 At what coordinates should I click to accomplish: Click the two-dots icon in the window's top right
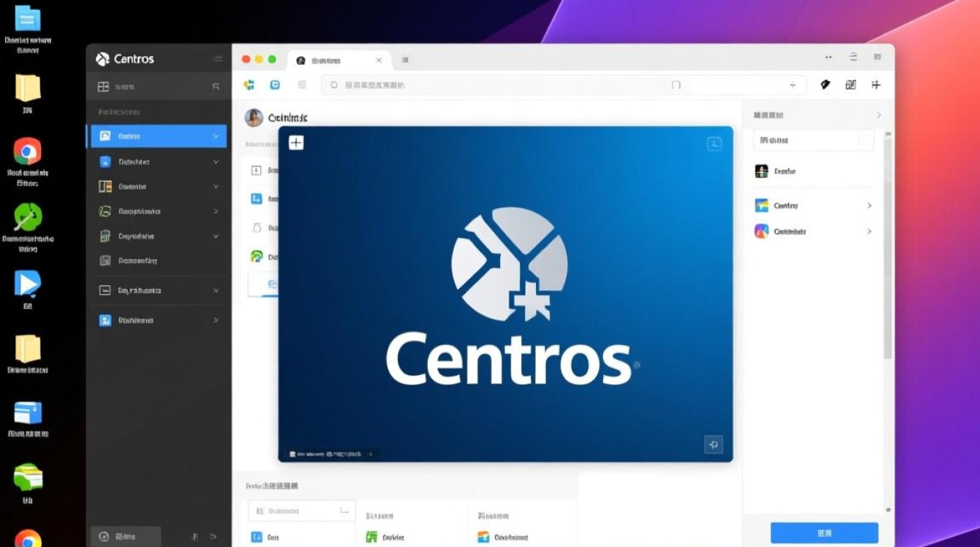click(x=829, y=57)
